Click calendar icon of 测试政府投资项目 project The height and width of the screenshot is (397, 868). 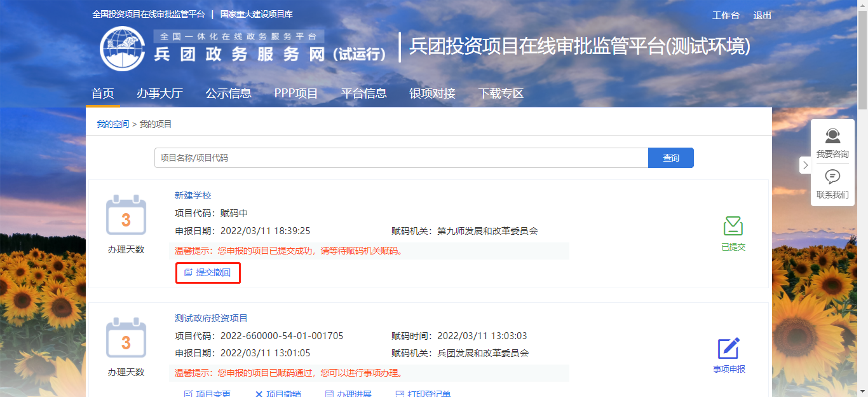point(126,340)
